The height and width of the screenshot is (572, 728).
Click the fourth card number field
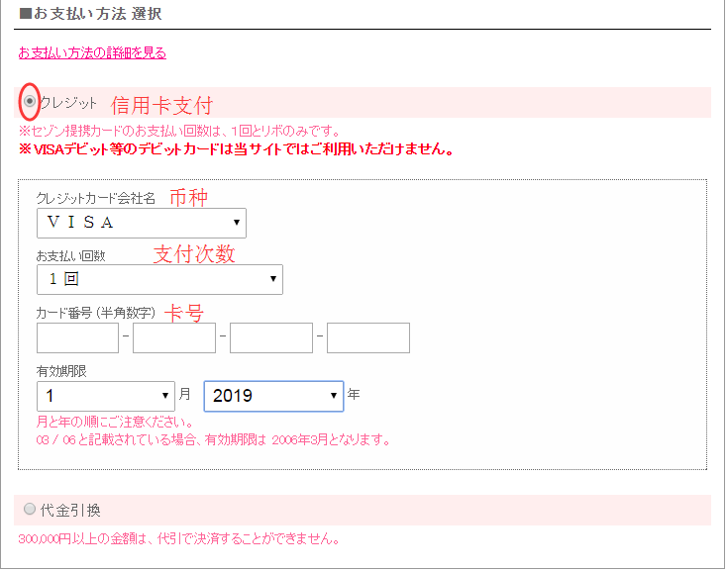(368, 338)
